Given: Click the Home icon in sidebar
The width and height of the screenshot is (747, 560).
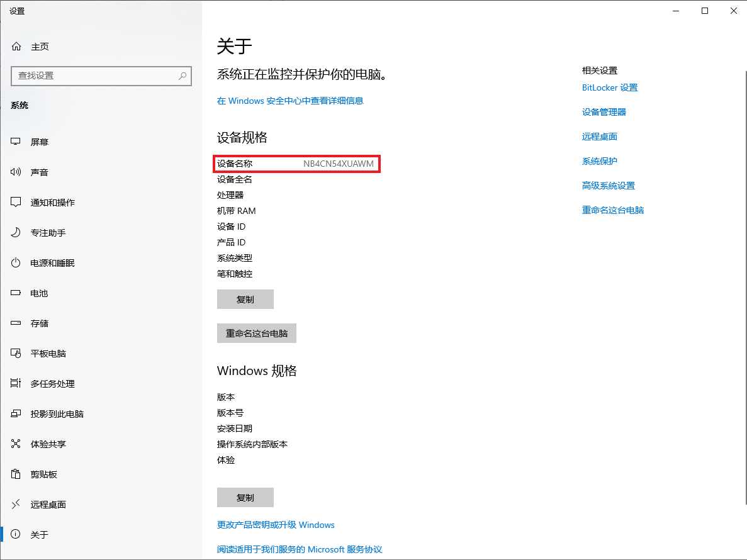Looking at the screenshot, I should 16,47.
